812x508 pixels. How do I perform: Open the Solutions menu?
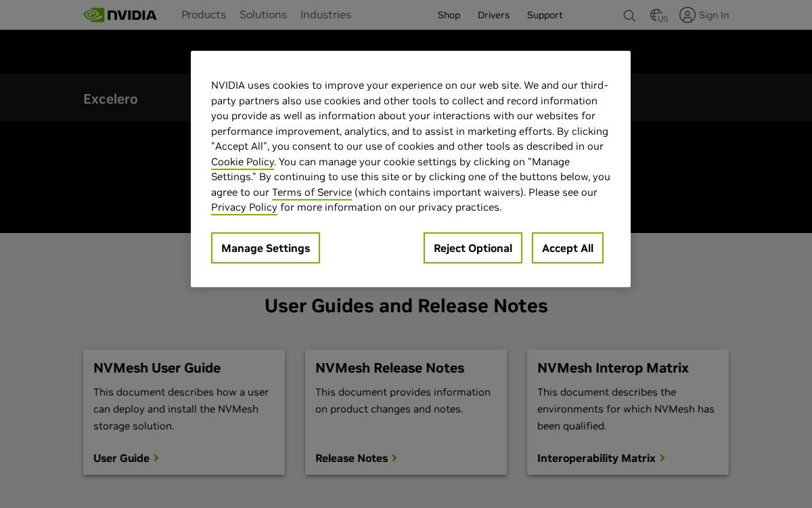pyautogui.click(x=263, y=15)
